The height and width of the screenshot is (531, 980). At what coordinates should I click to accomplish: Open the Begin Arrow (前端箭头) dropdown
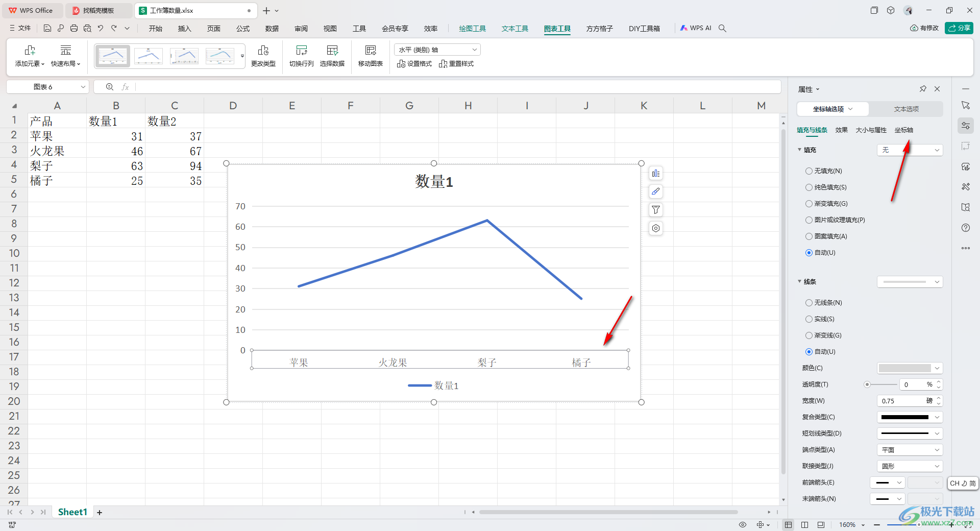point(888,482)
